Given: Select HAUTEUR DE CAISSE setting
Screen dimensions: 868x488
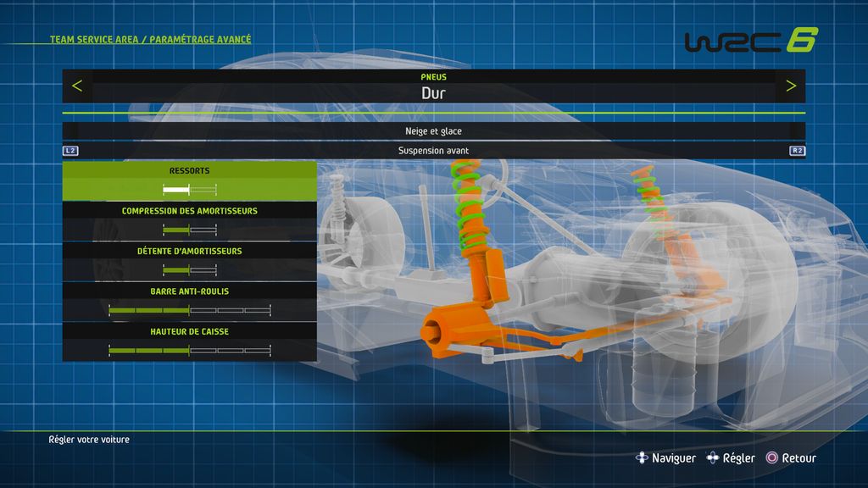Looking at the screenshot, I should click(x=189, y=342).
